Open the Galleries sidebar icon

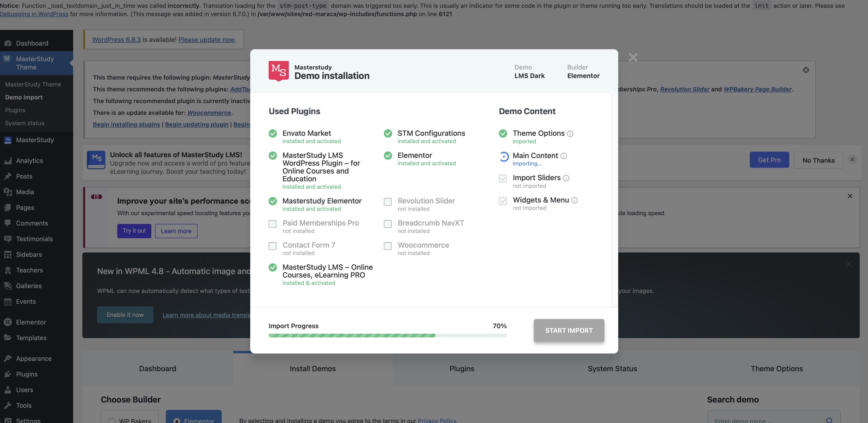pyautogui.click(x=8, y=286)
